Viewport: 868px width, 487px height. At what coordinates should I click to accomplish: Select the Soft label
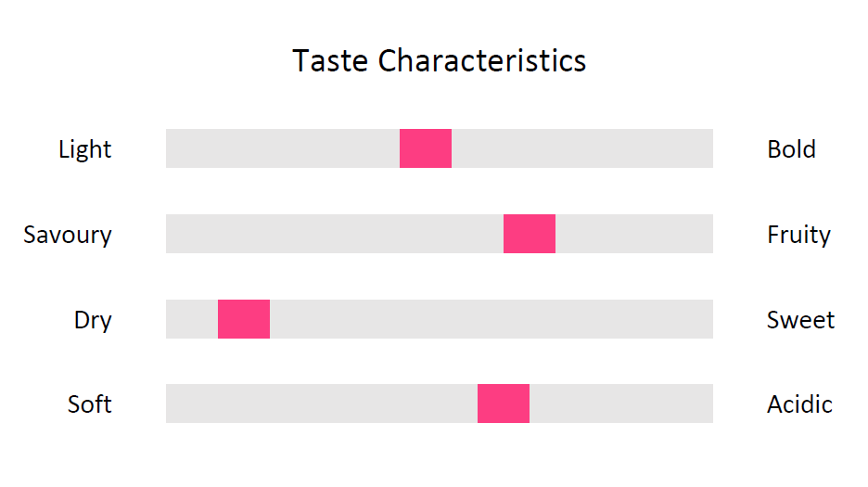90,404
